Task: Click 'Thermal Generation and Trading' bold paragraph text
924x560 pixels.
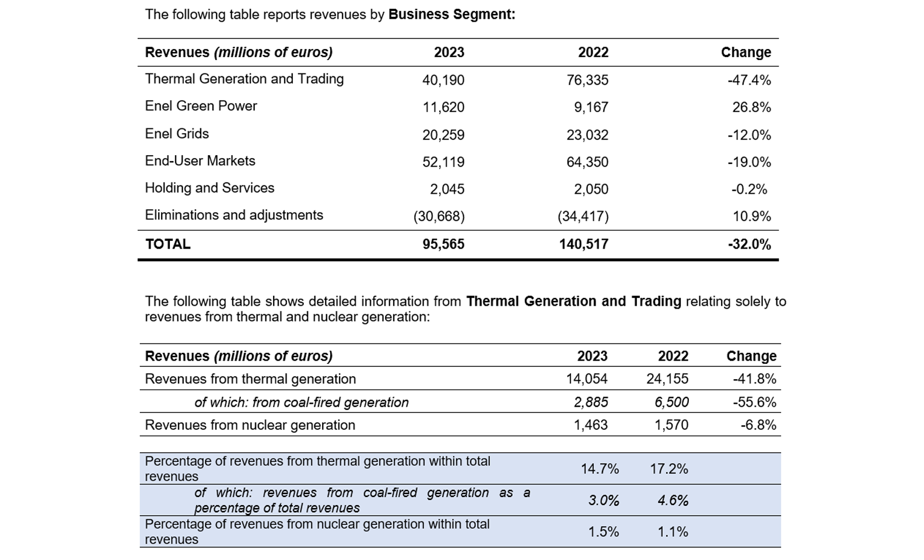Action: [574, 301]
